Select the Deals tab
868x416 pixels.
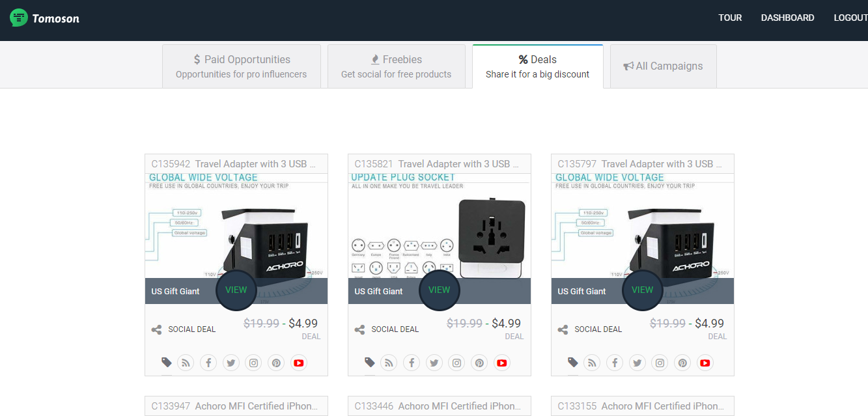point(537,66)
